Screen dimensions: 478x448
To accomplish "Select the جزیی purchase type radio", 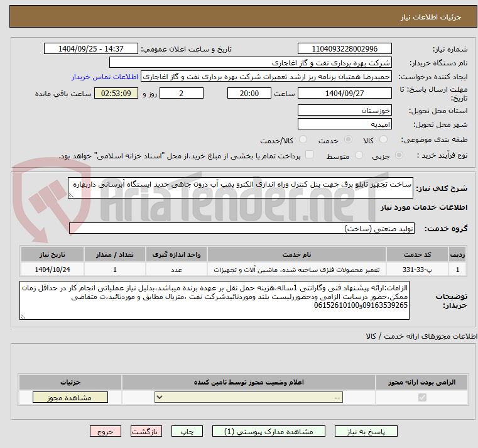I will click(399, 155).
